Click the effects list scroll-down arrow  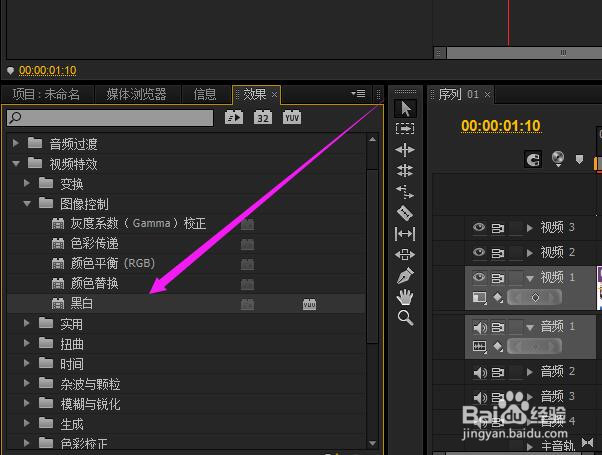tap(372, 443)
